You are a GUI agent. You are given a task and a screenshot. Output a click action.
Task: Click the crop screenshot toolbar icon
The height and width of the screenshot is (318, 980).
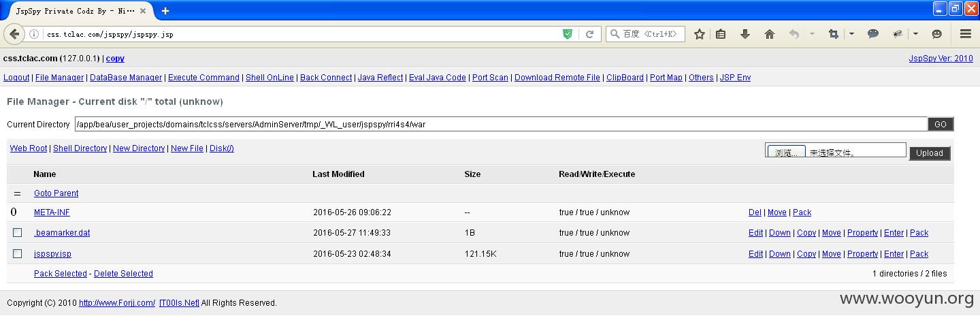pos(834,34)
